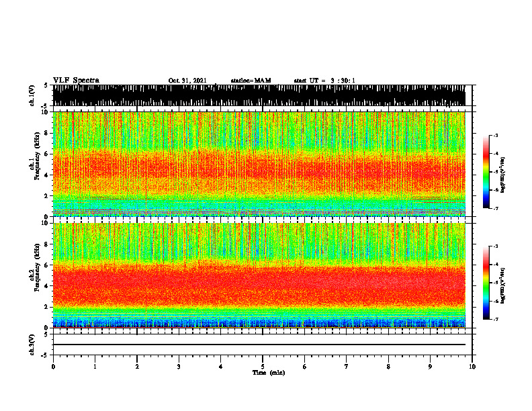Select time axis tick label 6
This screenshot has height=411, width=532.
point(305,367)
